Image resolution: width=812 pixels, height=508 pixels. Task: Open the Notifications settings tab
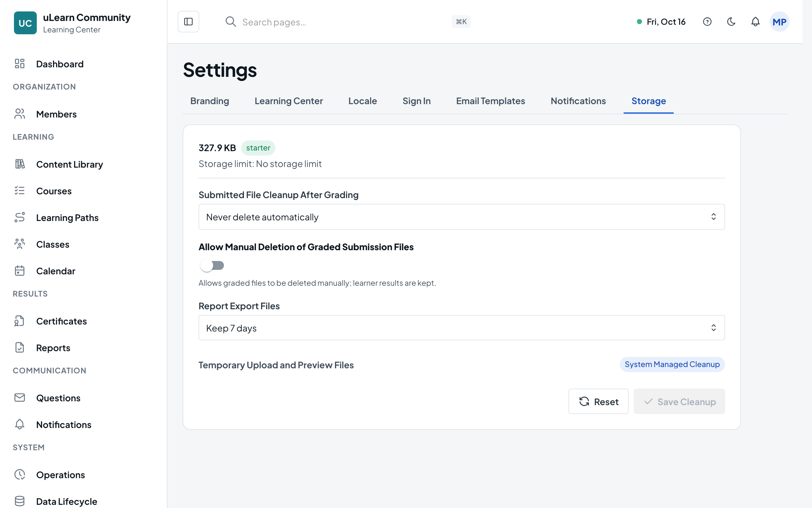(x=578, y=101)
